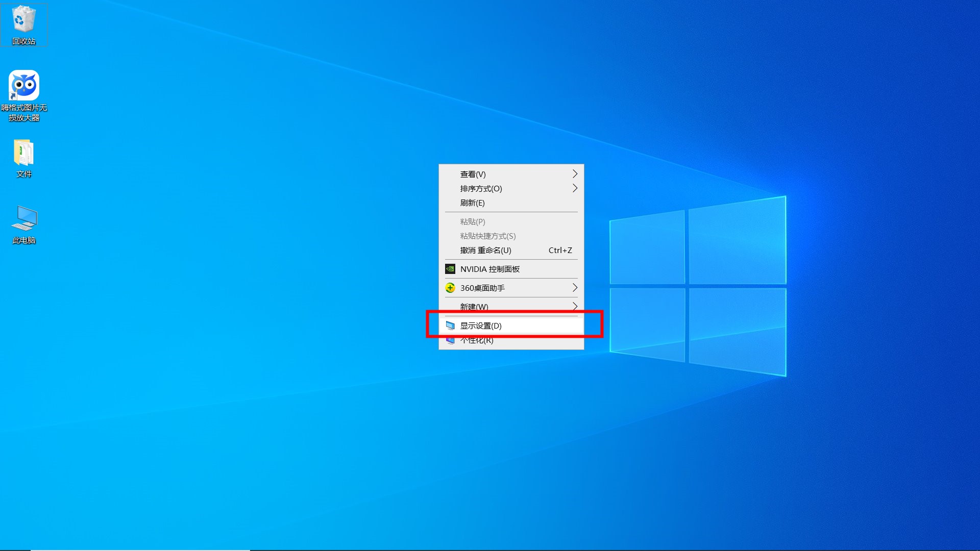The width and height of the screenshot is (980, 551).
Task: Click the 排序方式(O) menu label
Action: (x=481, y=188)
